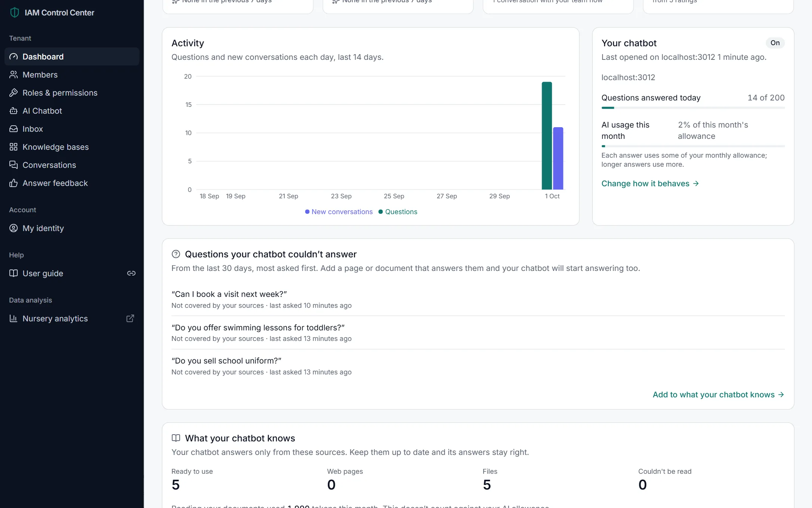The image size is (812, 508).
Task: Click the Roles & permissions key icon
Action: [14, 93]
